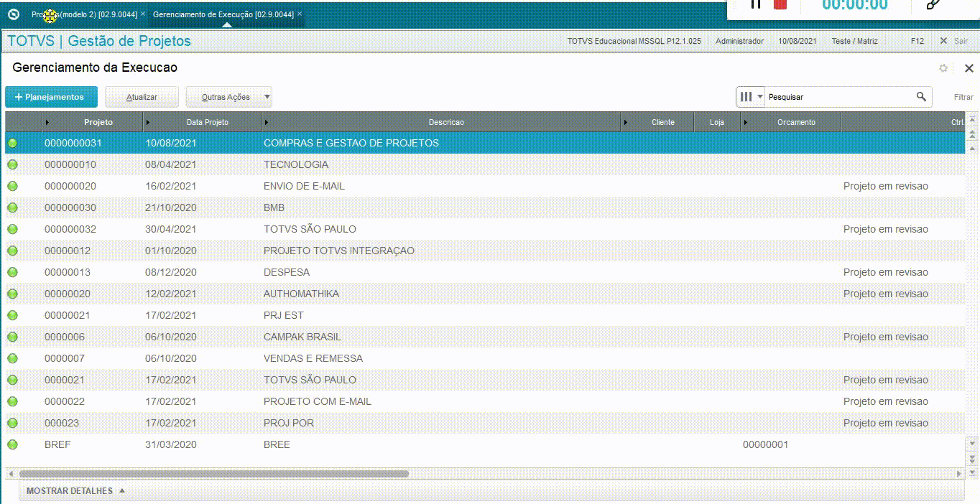Close the Gerenciamento da Execucao panel

point(969,68)
